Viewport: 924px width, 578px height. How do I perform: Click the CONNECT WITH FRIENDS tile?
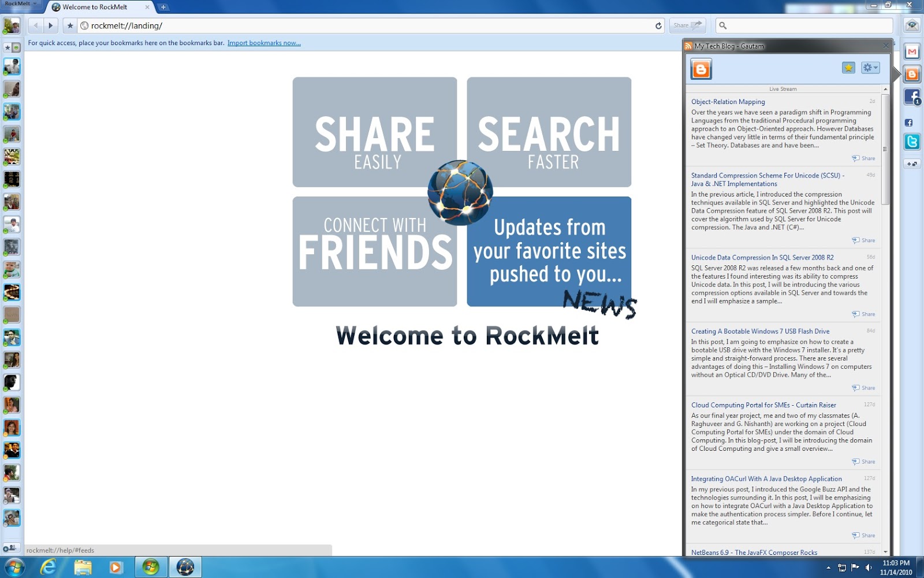pyautogui.click(x=375, y=251)
